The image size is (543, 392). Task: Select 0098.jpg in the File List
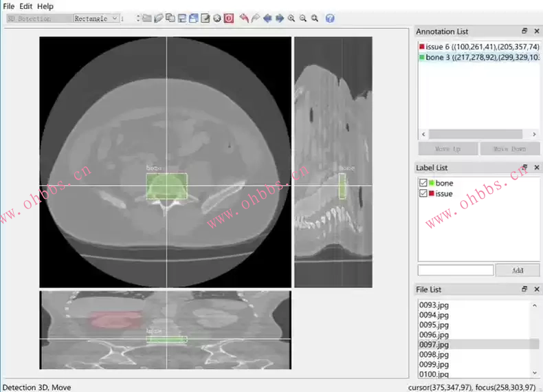[x=434, y=354]
